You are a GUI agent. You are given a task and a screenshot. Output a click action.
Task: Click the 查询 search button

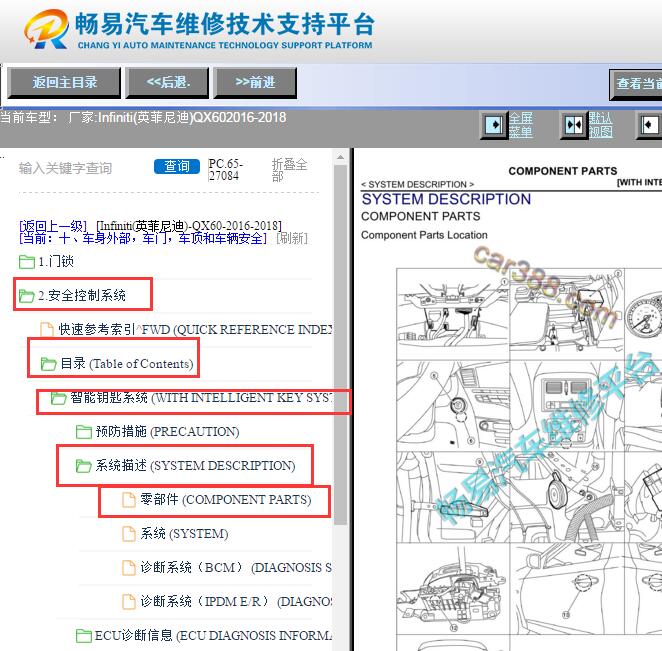pos(177,166)
